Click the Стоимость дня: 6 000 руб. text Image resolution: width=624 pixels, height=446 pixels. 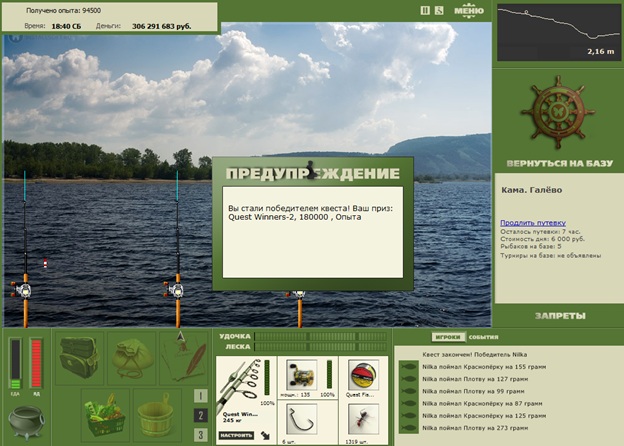click(542, 239)
